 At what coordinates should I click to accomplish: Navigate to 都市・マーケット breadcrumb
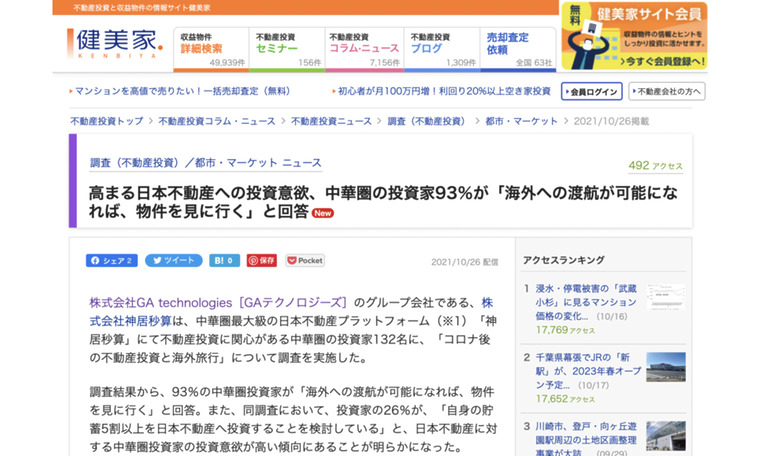521,120
